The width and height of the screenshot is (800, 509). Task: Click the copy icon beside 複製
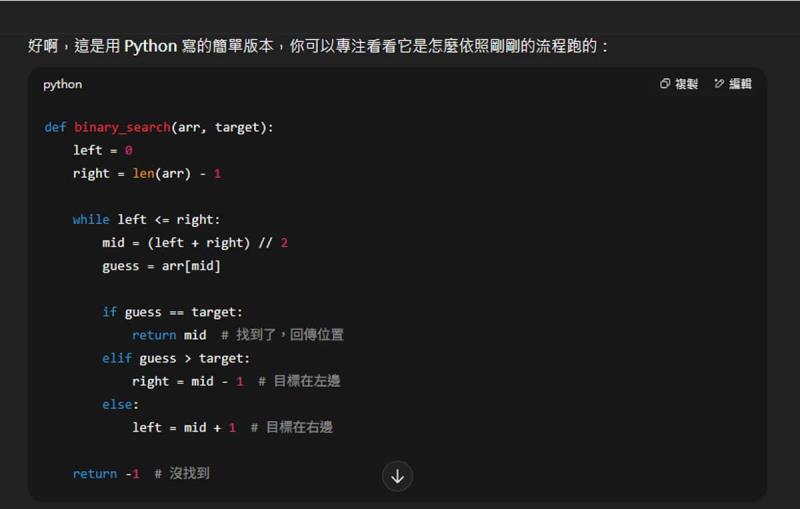(664, 84)
